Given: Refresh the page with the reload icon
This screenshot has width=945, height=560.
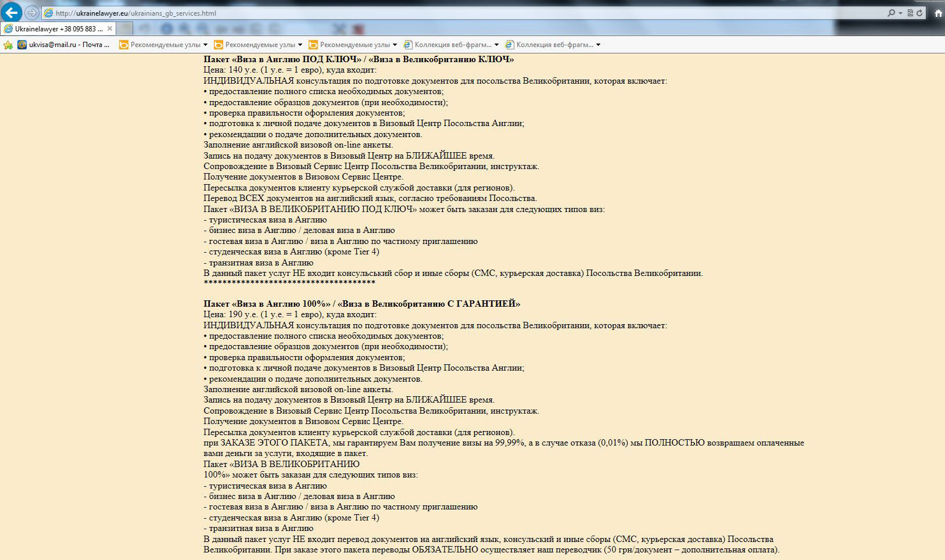Looking at the screenshot, I should pos(919,13).
